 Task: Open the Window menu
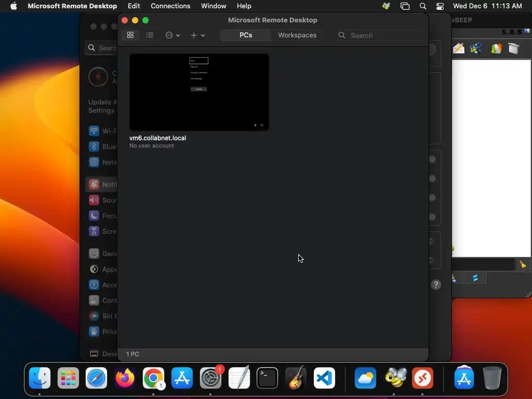(214, 6)
